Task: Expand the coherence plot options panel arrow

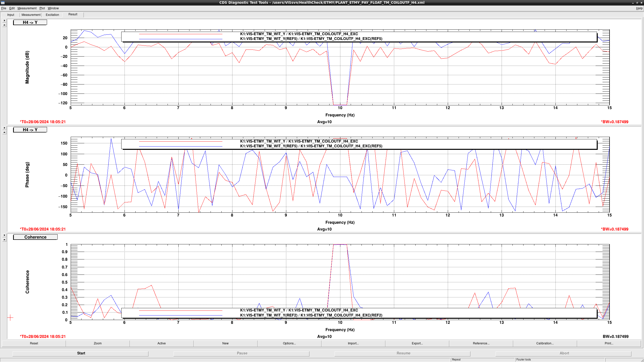Action: tap(4, 235)
